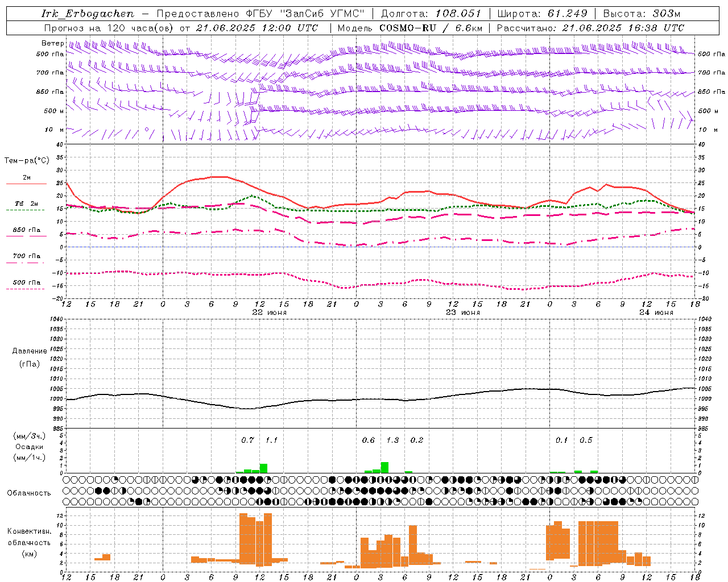Click the 0.6 precipitation total
This screenshot has height=582, width=728.
coord(369,440)
